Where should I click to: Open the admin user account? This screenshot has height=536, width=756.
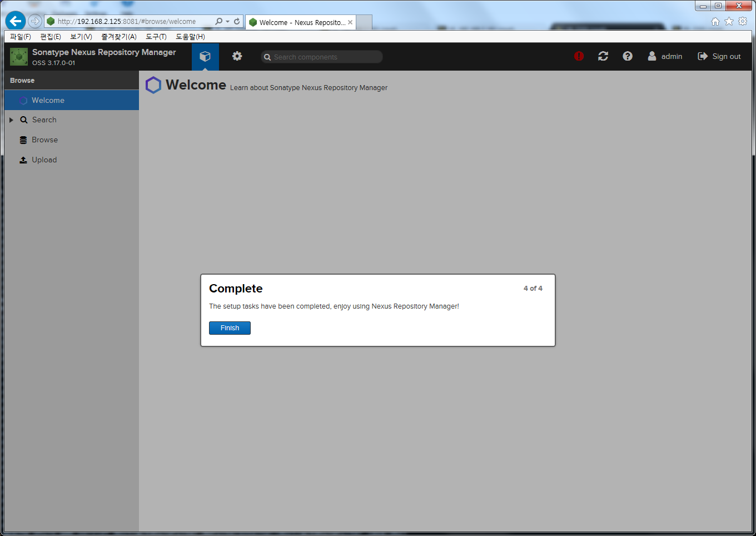pos(665,56)
